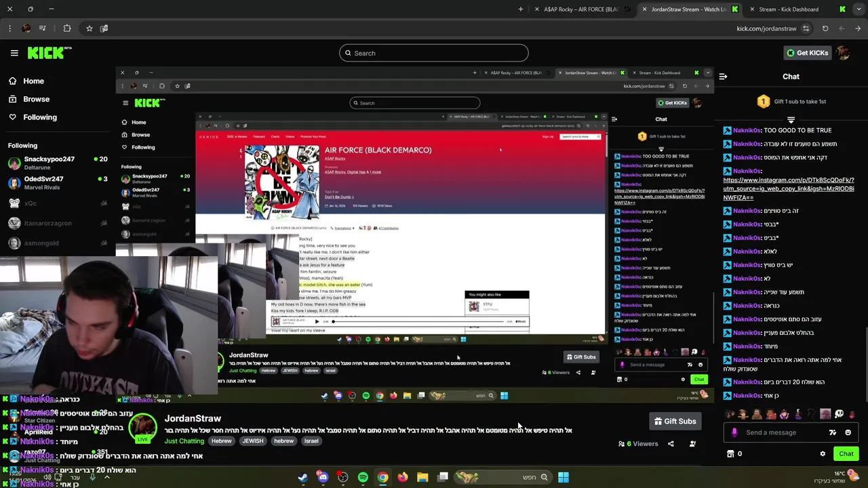Open the Kick hamburger sidebar menu
This screenshot has height=488, width=868.
pyautogui.click(x=14, y=53)
